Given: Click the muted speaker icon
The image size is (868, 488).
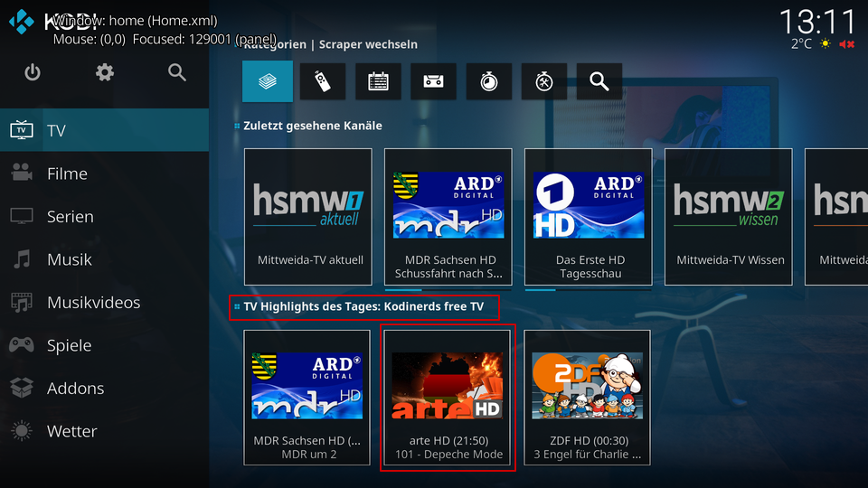Looking at the screenshot, I should (x=847, y=43).
